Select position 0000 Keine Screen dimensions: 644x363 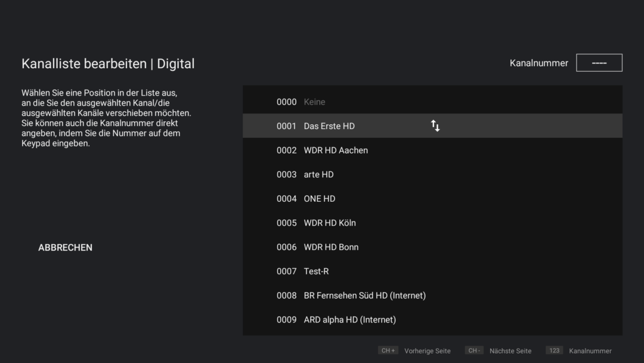[432, 102]
